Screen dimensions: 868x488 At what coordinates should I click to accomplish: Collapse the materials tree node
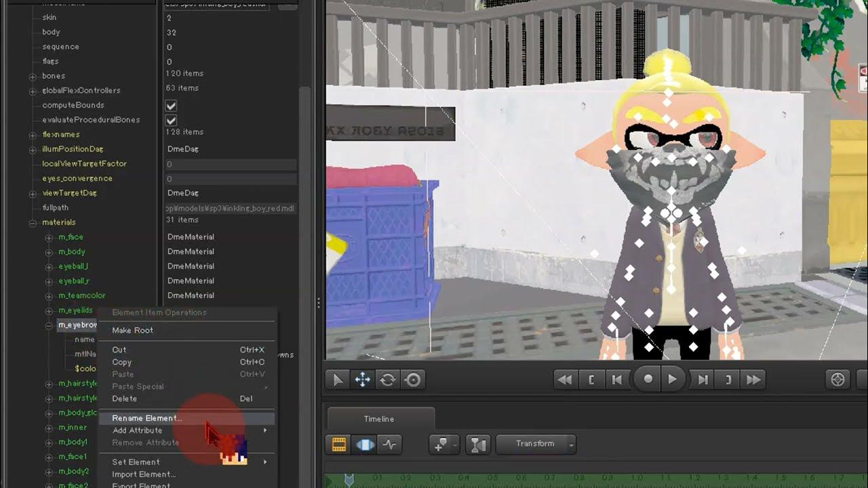[33, 223]
